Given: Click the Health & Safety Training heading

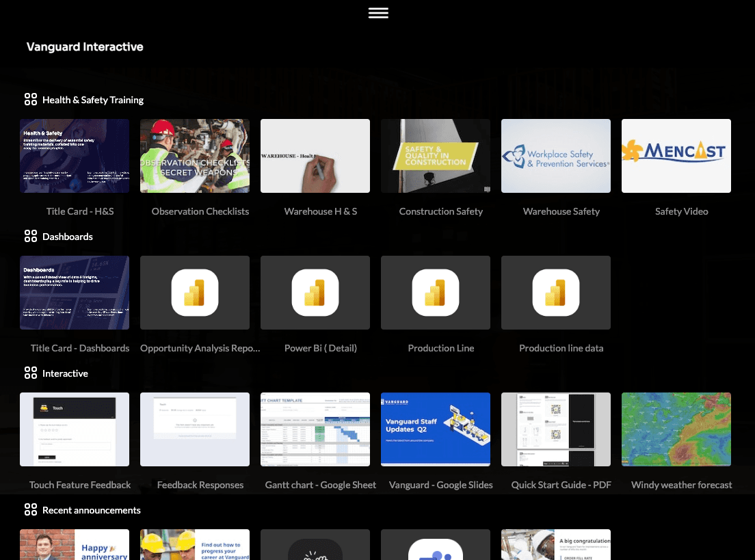Looking at the screenshot, I should click(x=93, y=100).
